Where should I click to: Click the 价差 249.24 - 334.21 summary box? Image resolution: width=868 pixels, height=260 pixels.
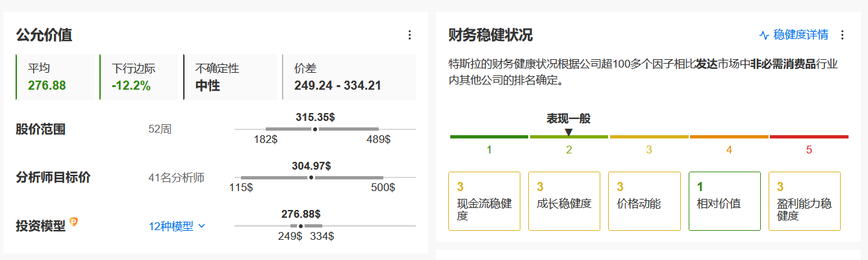point(349,77)
